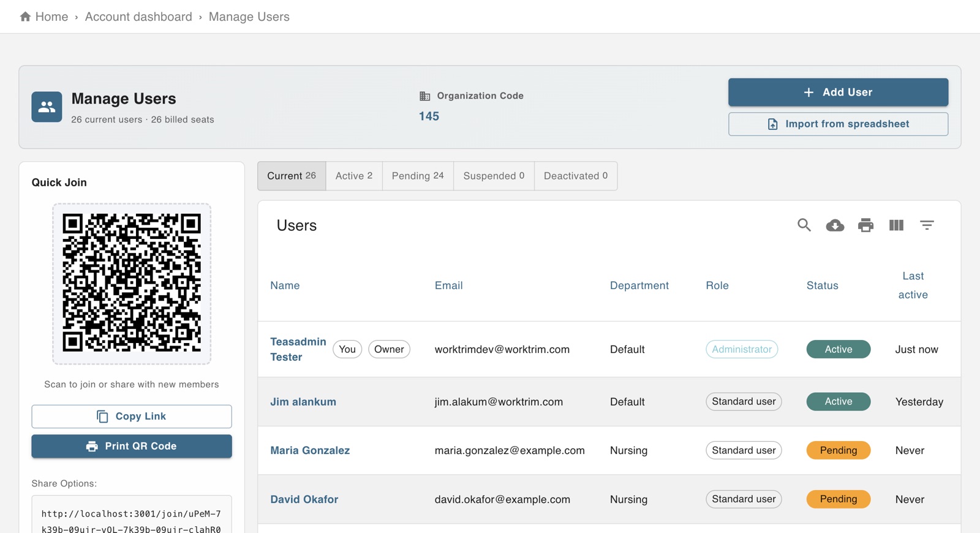The width and height of the screenshot is (980, 533).
Task: Click the Manage Users group icon
Action: (x=47, y=107)
